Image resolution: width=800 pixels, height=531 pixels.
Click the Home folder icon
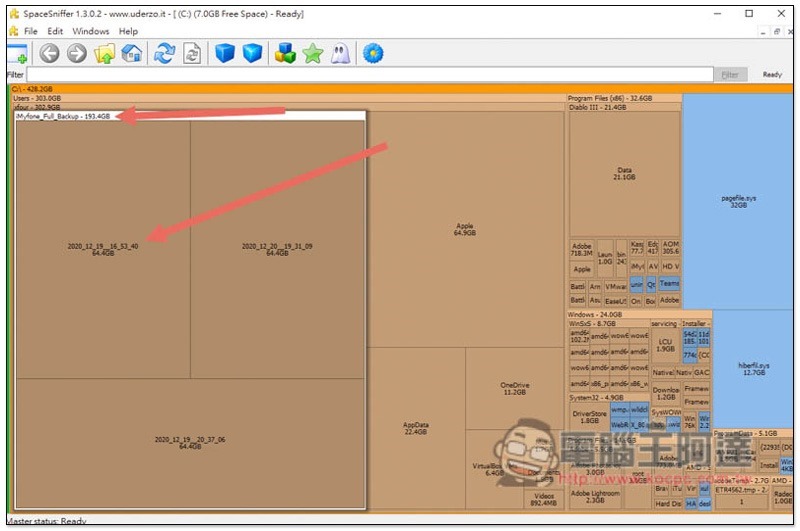pyautogui.click(x=131, y=53)
